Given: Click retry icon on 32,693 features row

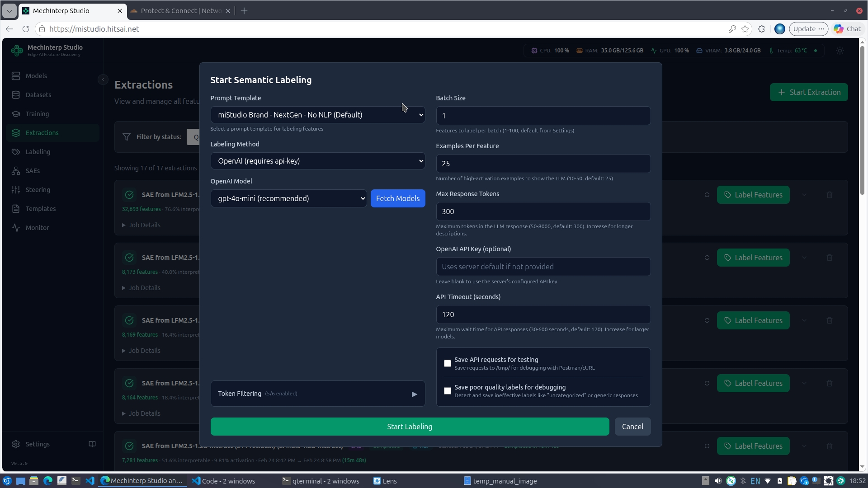Looking at the screenshot, I should point(707,195).
